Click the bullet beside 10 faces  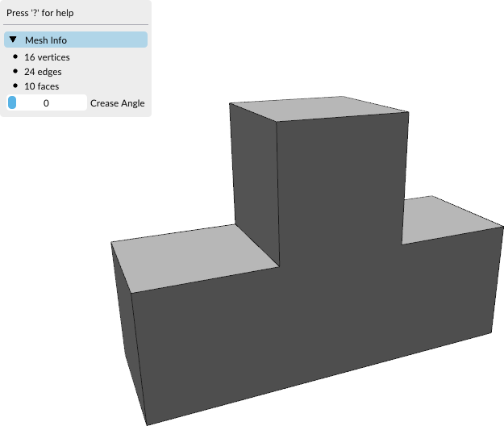click(15, 86)
